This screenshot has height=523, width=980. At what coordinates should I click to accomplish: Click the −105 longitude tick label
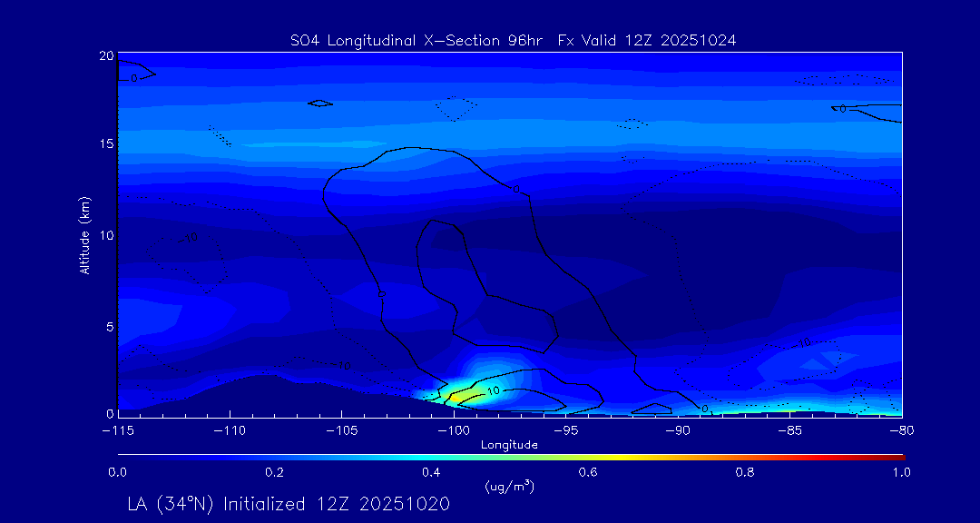click(342, 430)
